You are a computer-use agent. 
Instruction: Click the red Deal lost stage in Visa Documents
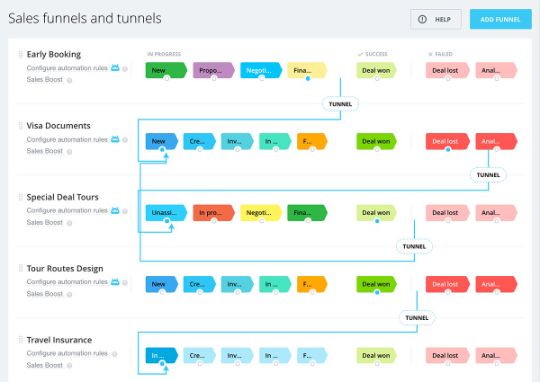pyautogui.click(x=447, y=141)
